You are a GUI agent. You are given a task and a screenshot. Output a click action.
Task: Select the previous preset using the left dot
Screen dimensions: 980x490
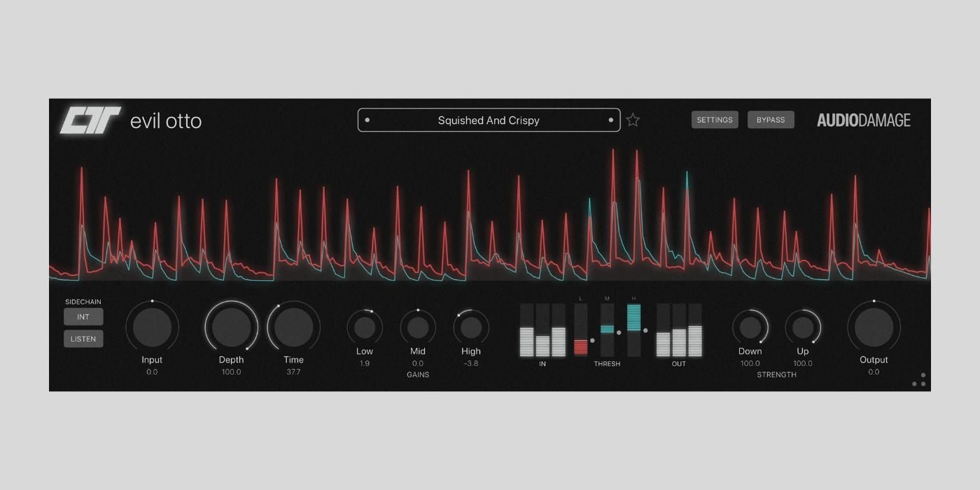point(367,120)
